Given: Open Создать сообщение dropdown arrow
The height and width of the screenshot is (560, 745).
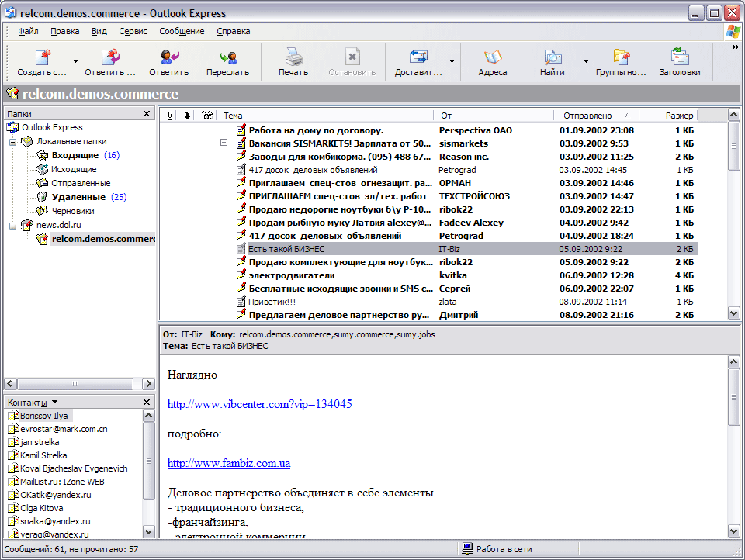Looking at the screenshot, I should 75,62.
